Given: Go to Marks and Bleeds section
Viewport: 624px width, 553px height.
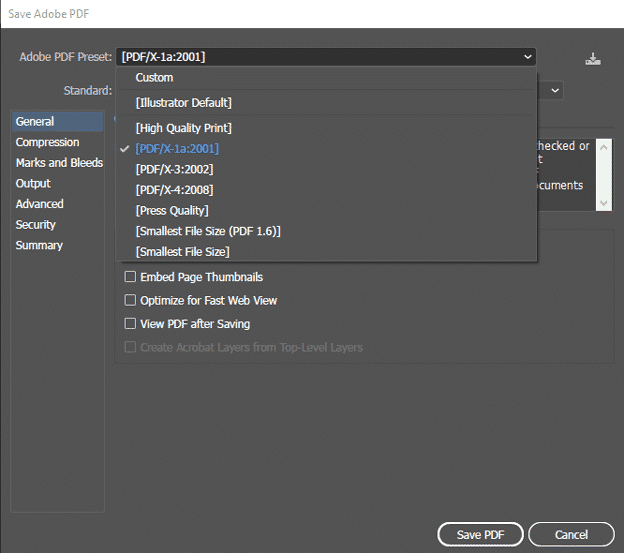Looking at the screenshot, I should pos(59,163).
